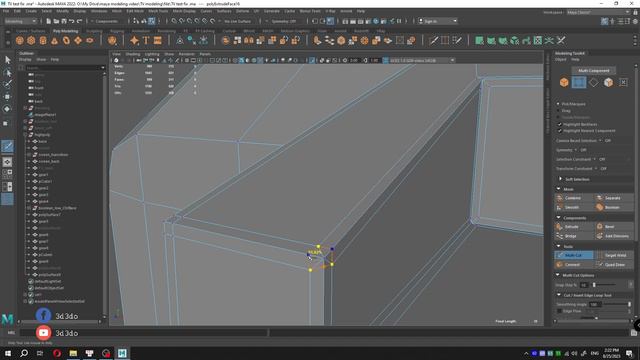Select the Drag radio option
640x360 pixels.
click(558, 111)
